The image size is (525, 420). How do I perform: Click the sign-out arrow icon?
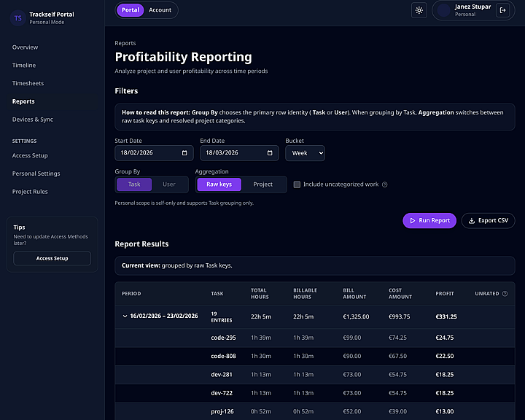[502, 10]
